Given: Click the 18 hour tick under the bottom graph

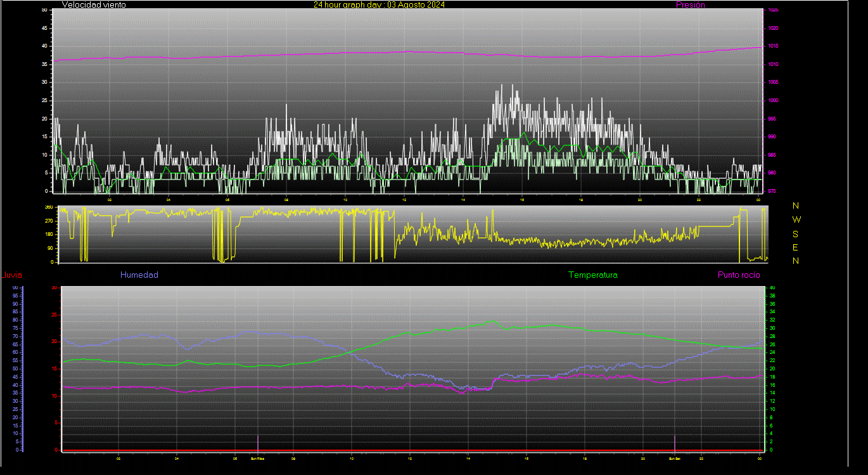Looking at the screenshot, I should tap(585, 458).
